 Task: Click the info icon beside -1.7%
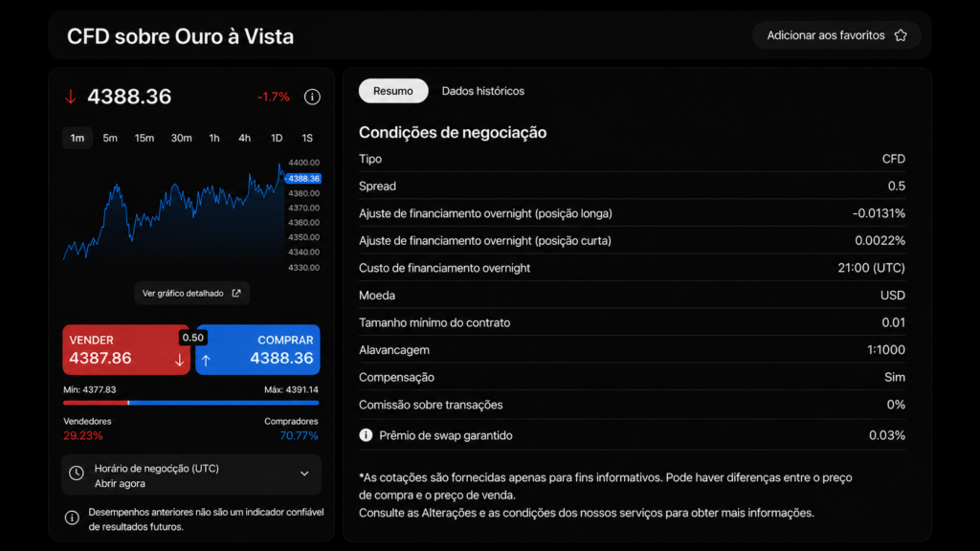tap(312, 97)
